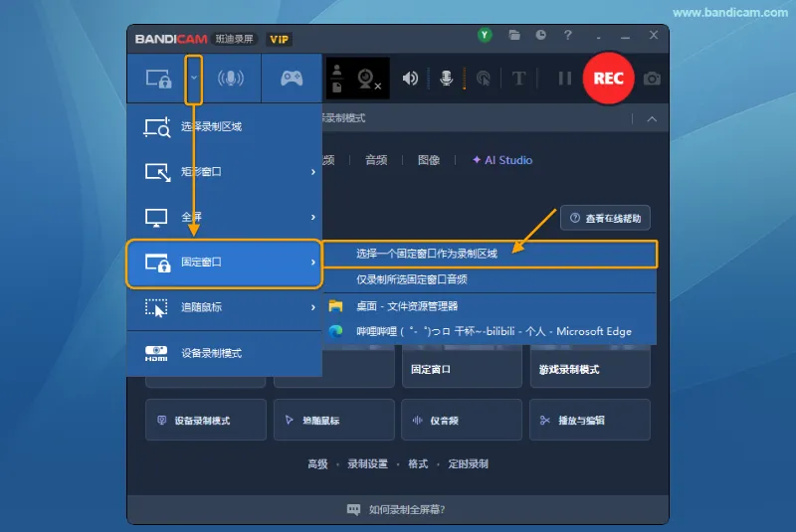This screenshot has width=796, height=532.
Task: Open the 高级 link
Action: (317, 464)
